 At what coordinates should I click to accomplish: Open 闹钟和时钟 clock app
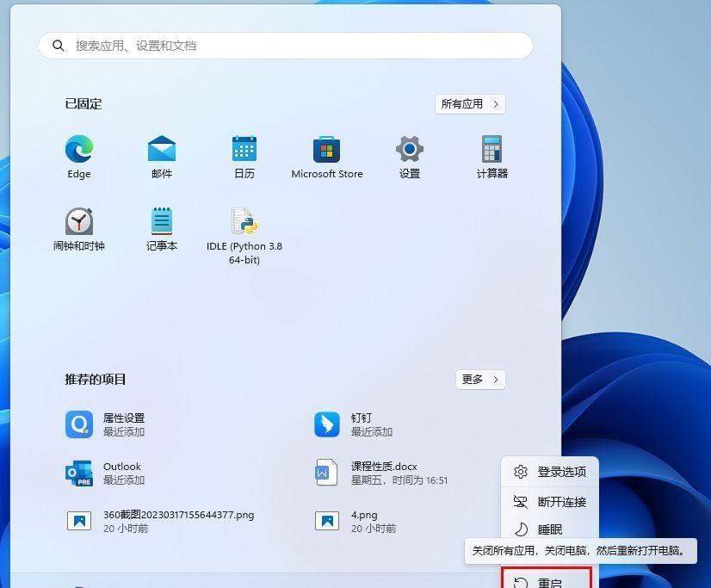(x=79, y=229)
